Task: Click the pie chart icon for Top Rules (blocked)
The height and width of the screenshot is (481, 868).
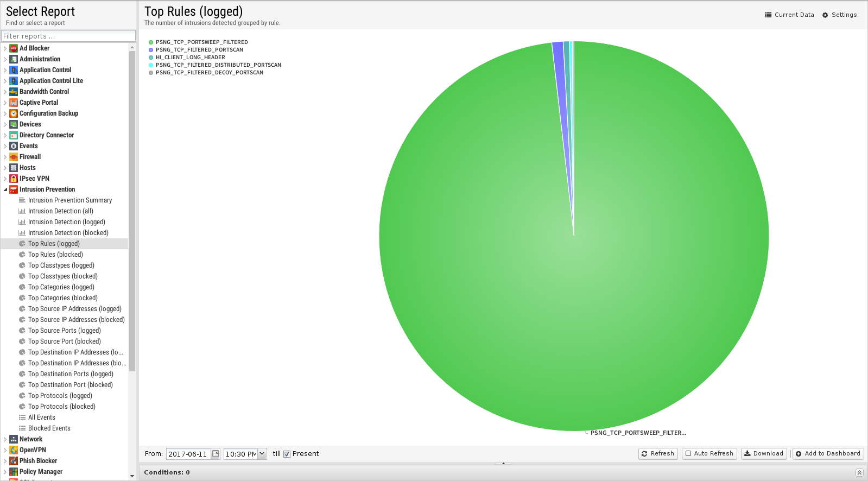Action: [x=22, y=255]
